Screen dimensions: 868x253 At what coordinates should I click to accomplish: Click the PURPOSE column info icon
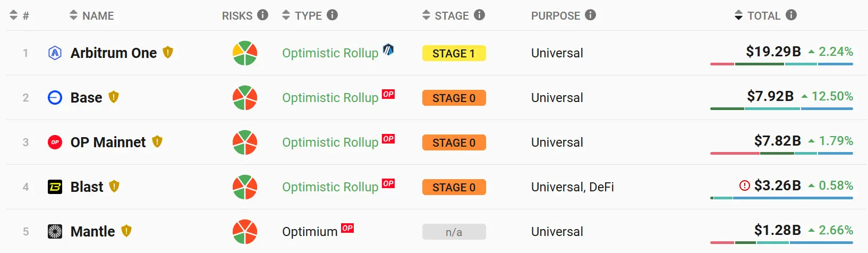click(590, 15)
